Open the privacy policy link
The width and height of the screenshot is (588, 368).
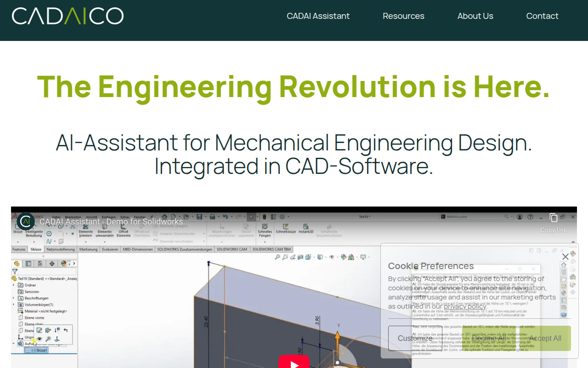(465, 306)
